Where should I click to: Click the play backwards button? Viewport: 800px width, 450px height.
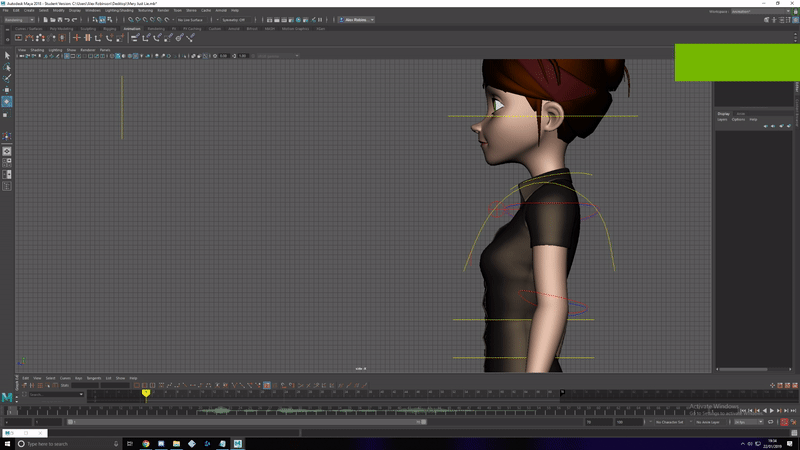pos(764,411)
